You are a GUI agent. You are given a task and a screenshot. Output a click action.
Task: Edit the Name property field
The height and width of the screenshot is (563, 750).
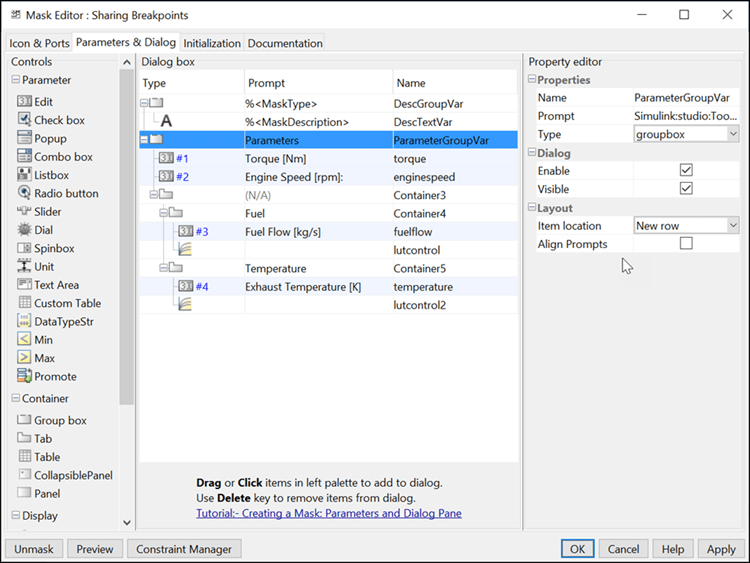(x=686, y=98)
